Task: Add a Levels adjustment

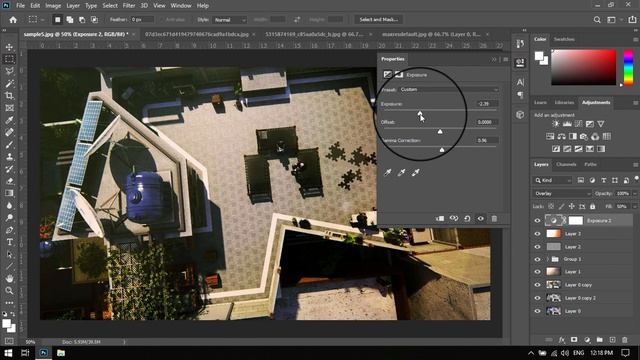Action: point(567,124)
